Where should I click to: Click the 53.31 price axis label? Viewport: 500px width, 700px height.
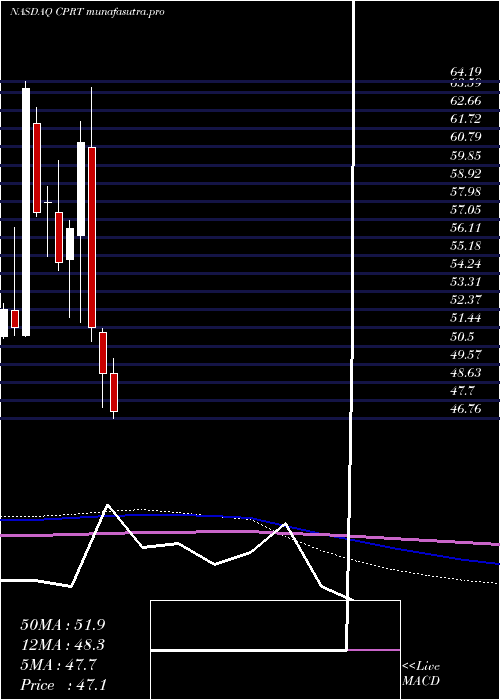click(x=465, y=282)
